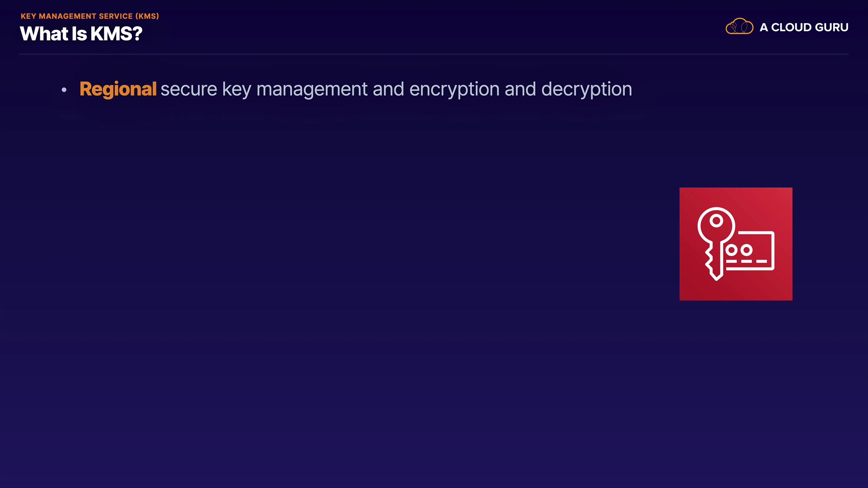
Task: Click the two small circles on the card
Action: [739, 250]
